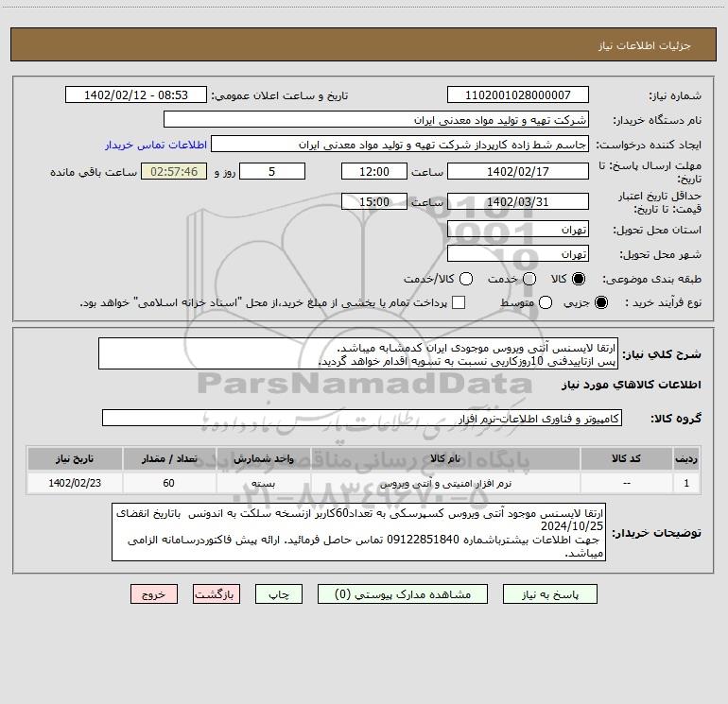Click the buyer notes text box

(358, 532)
